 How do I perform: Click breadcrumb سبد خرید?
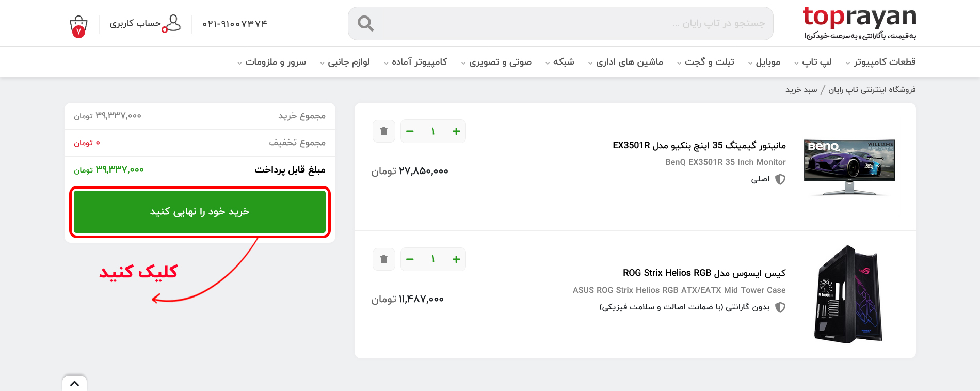click(x=801, y=90)
